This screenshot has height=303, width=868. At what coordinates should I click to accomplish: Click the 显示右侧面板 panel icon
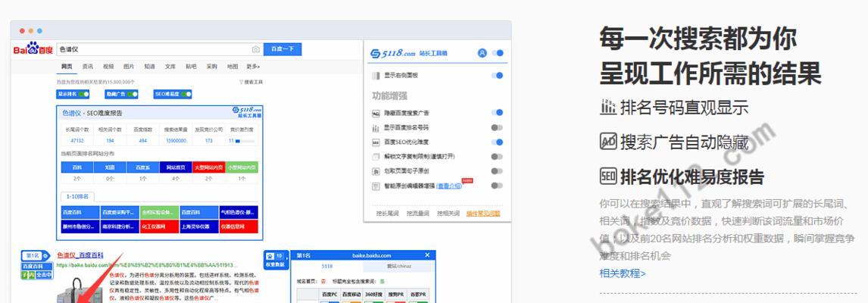click(376, 75)
